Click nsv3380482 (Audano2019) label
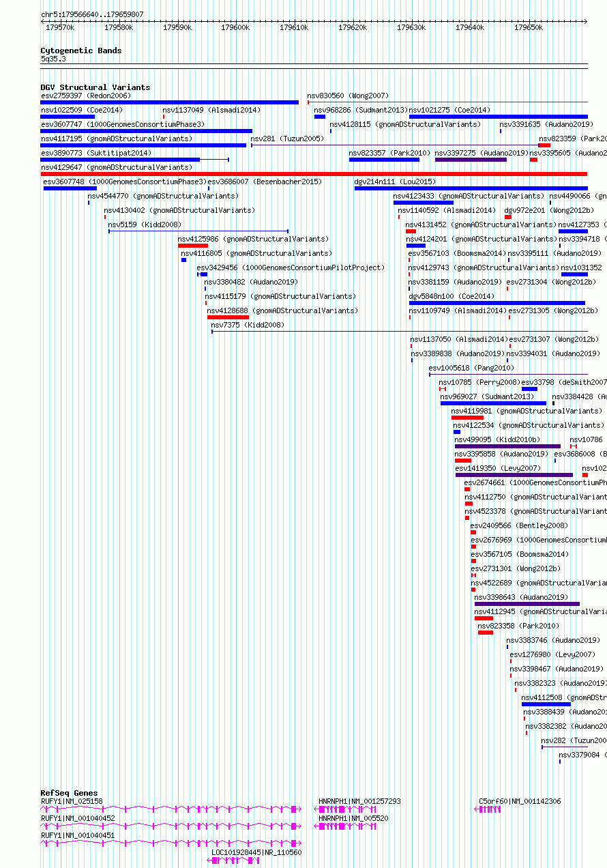 (251, 282)
